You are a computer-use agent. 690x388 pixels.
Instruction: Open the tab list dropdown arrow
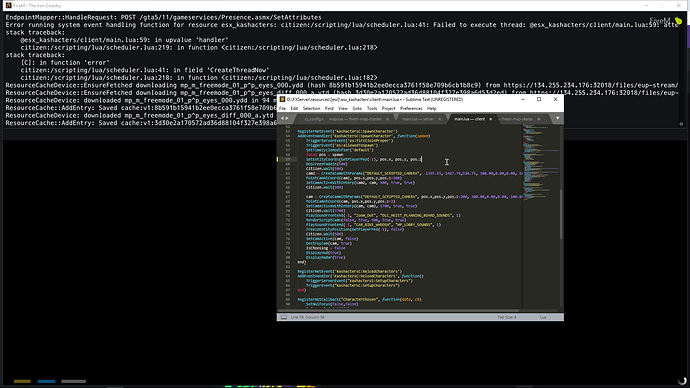click(x=558, y=118)
